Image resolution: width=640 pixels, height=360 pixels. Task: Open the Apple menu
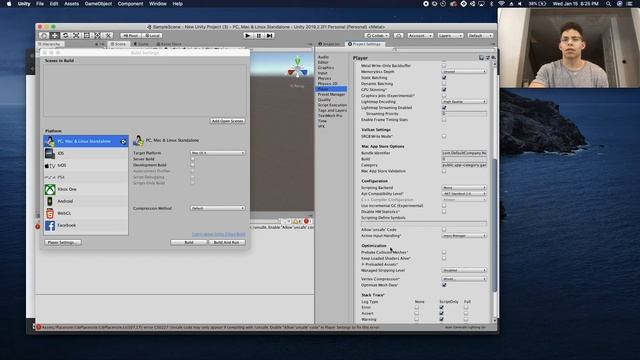(9, 4)
